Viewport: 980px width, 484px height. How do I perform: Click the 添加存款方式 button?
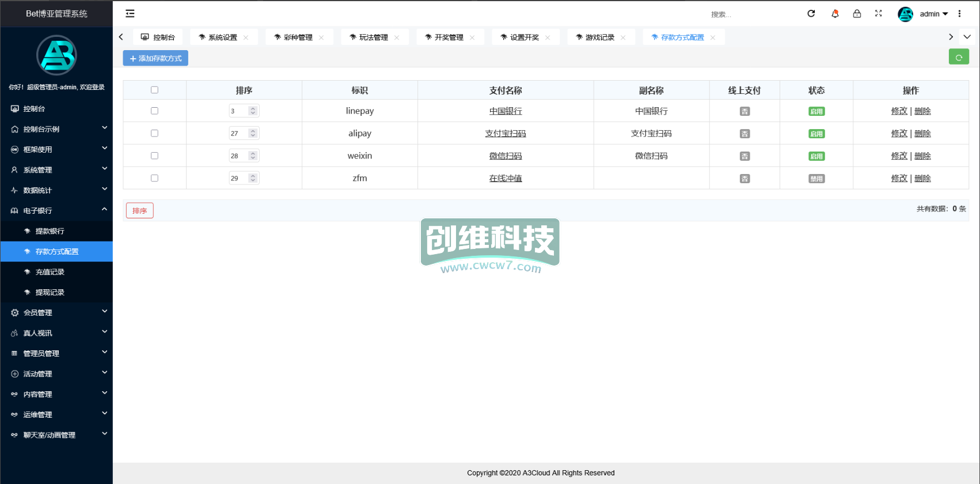(155, 58)
